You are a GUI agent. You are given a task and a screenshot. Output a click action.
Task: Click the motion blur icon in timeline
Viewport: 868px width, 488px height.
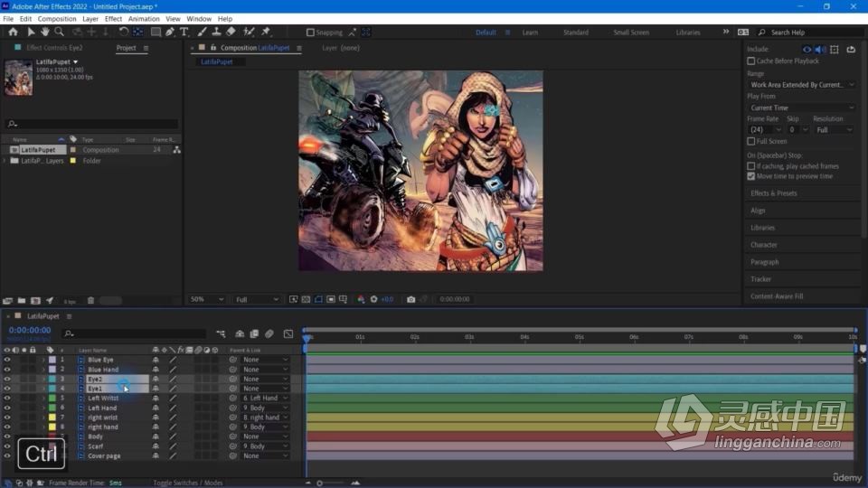269,333
